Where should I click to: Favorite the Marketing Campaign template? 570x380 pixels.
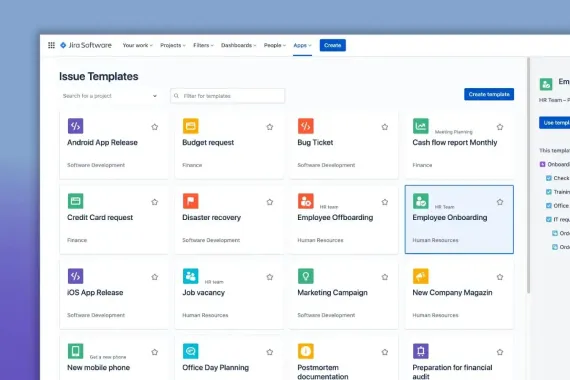point(385,277)
